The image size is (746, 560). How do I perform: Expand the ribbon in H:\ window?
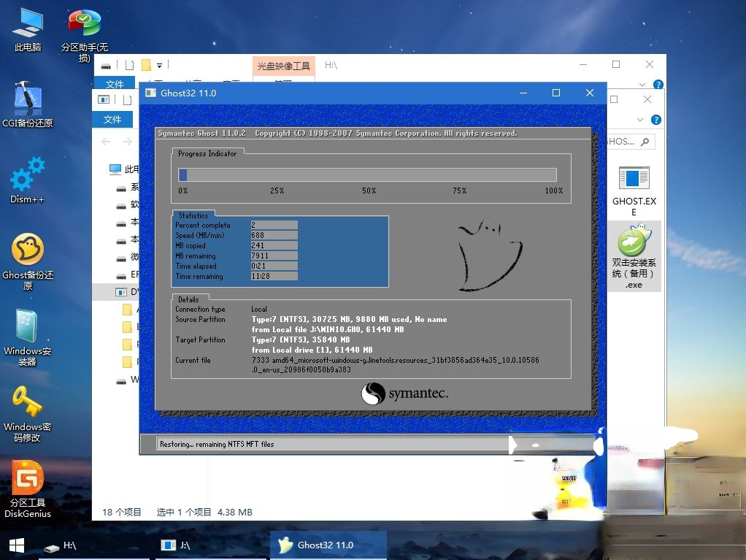pyautogui.click(x=642, y=84)
